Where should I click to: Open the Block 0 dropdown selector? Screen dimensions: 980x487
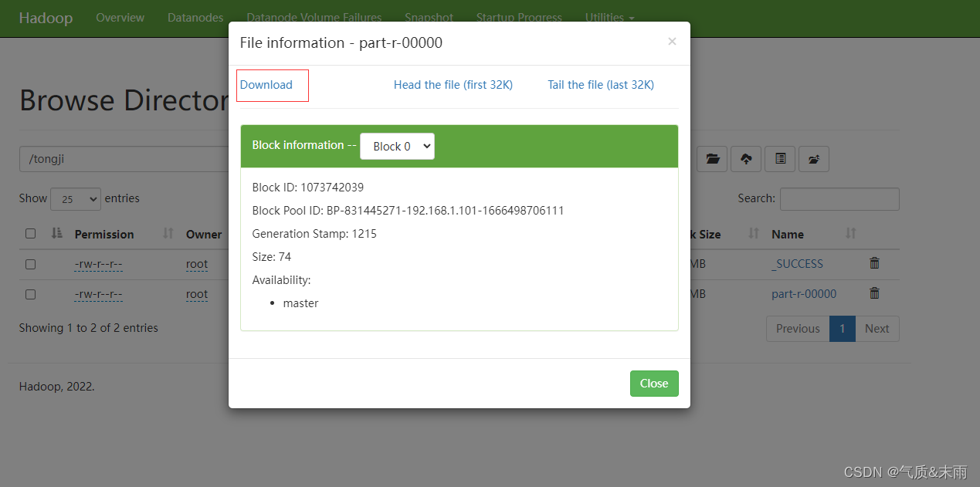point(397,146)
